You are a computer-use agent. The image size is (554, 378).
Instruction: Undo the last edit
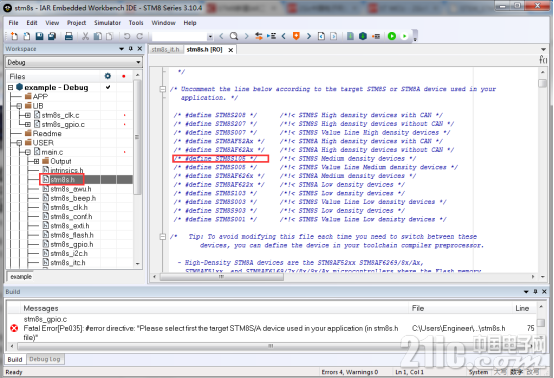(x=127, y=36)
